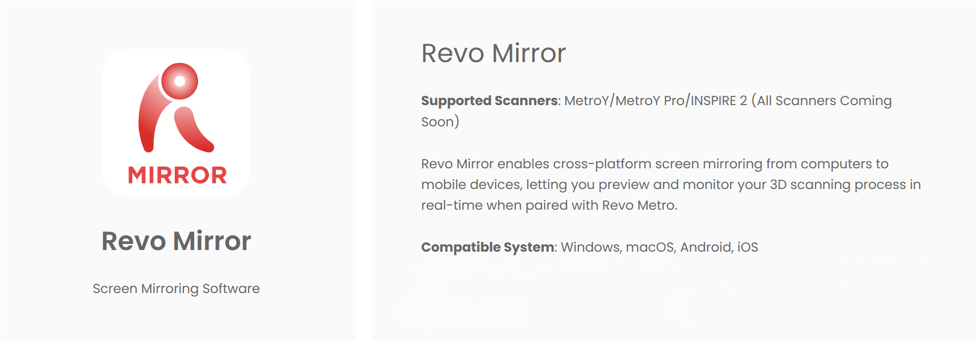Click iOS in the compatible systems list
Screen dimensions: 980x341
point(748,247)
